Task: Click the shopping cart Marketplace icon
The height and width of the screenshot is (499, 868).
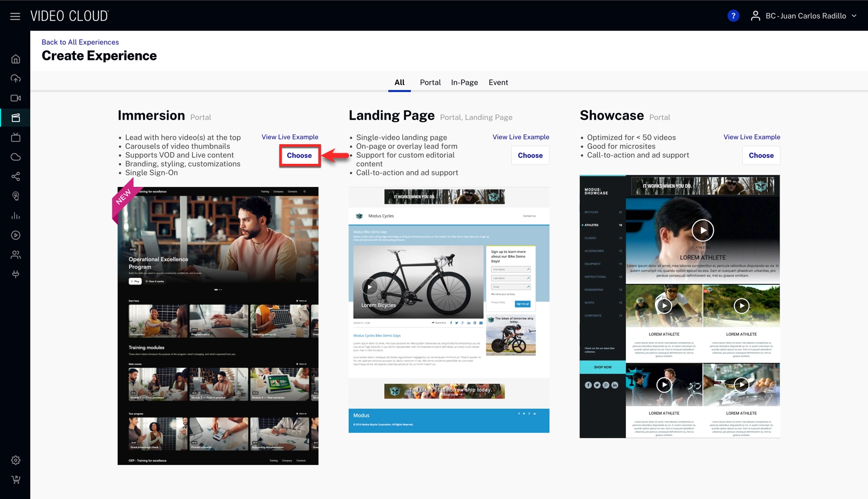Action: (x=16, y=480)
